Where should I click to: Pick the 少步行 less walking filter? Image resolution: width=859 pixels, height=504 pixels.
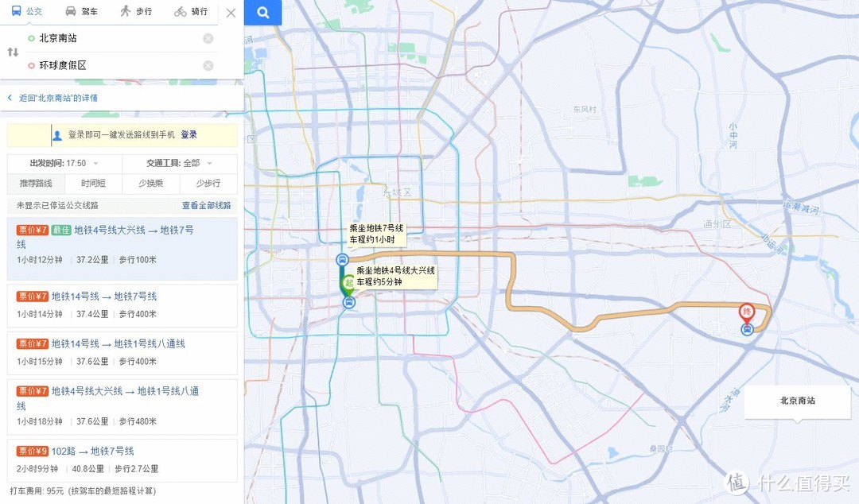click(x=208, y=184)
